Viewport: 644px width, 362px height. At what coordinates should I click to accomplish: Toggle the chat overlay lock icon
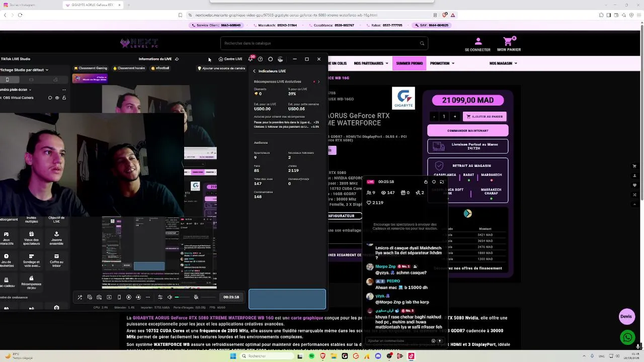pyautogui.click(x=426, y=182)
